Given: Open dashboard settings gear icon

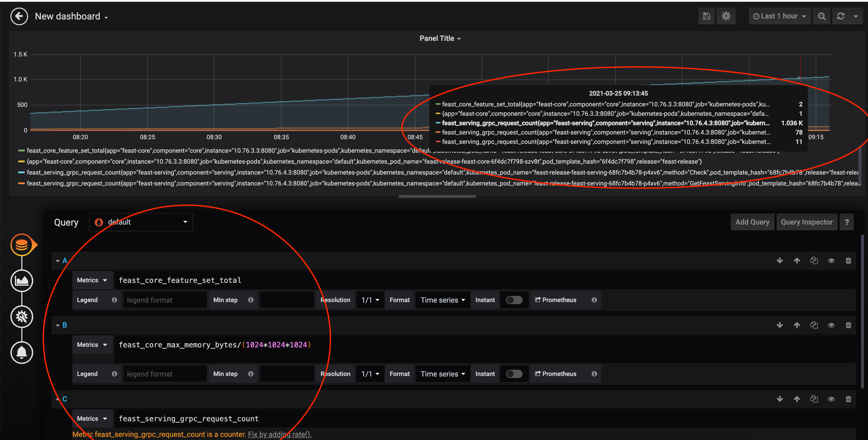Looking at the screenshot, I should [726, 16].
